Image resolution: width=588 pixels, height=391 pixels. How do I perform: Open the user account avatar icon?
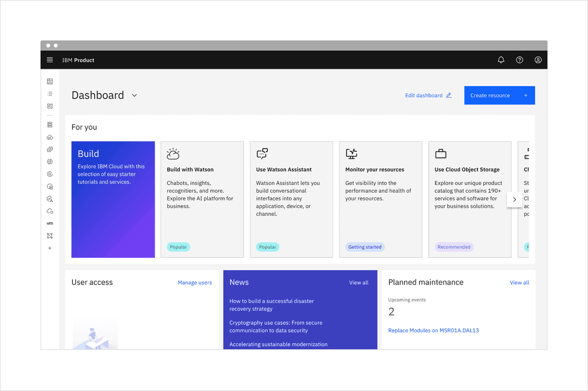click(x=537, y=60)
